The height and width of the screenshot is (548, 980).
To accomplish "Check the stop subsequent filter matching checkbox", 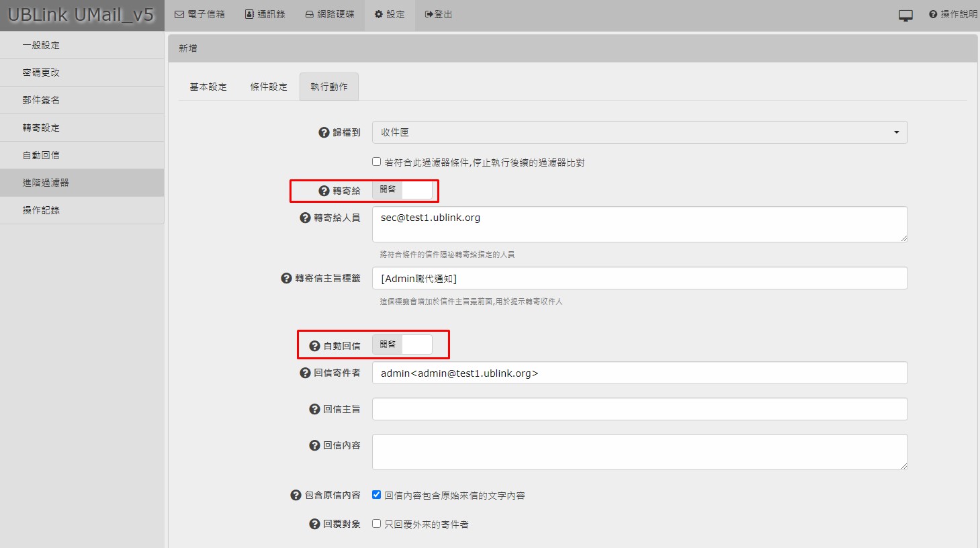I will click(x=377, y=162).
